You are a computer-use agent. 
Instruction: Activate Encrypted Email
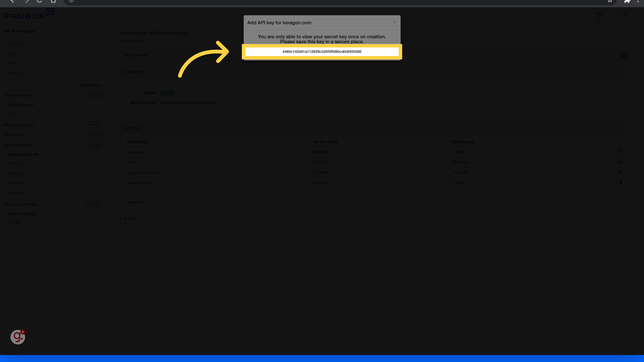94,96
